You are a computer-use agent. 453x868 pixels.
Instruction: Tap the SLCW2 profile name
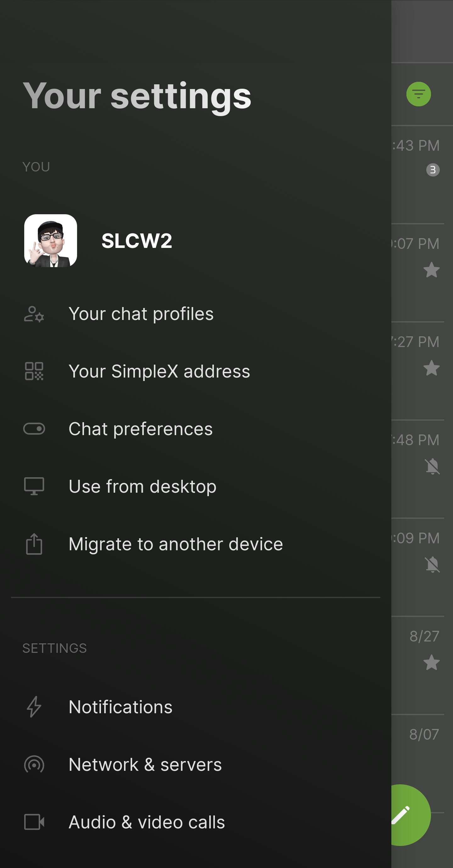coord(137,241)
